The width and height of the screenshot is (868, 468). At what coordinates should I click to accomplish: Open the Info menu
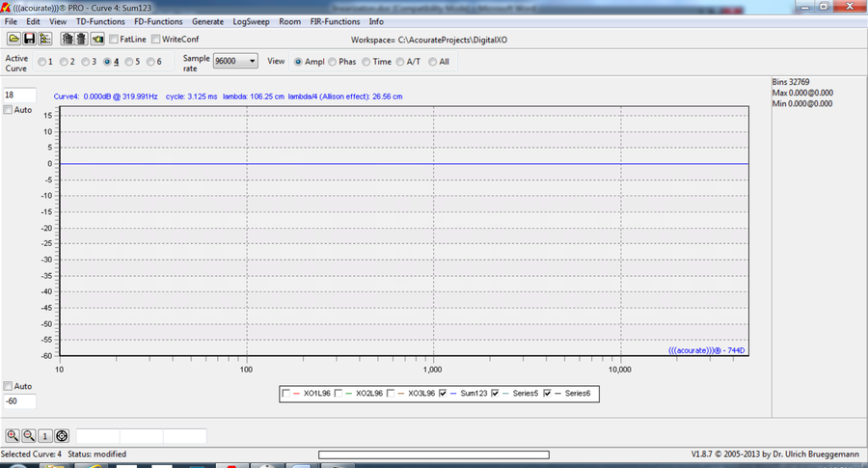tap(376, 21)
